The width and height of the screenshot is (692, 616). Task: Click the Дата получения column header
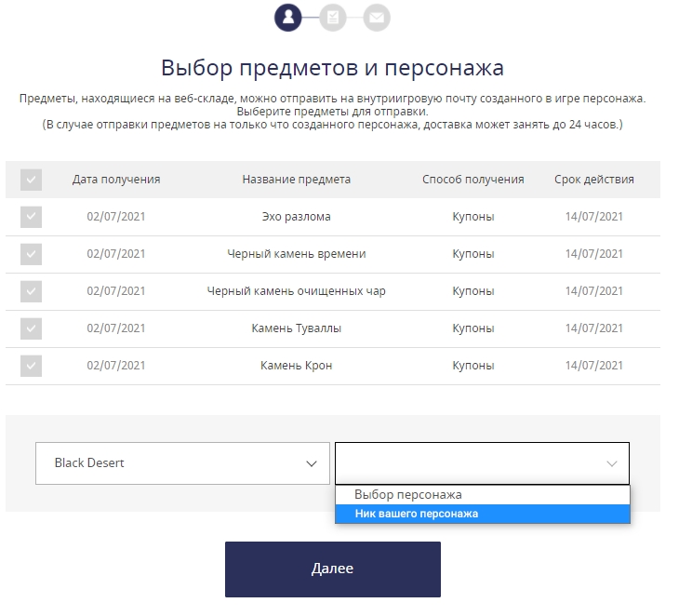click(x=116, y=180)
